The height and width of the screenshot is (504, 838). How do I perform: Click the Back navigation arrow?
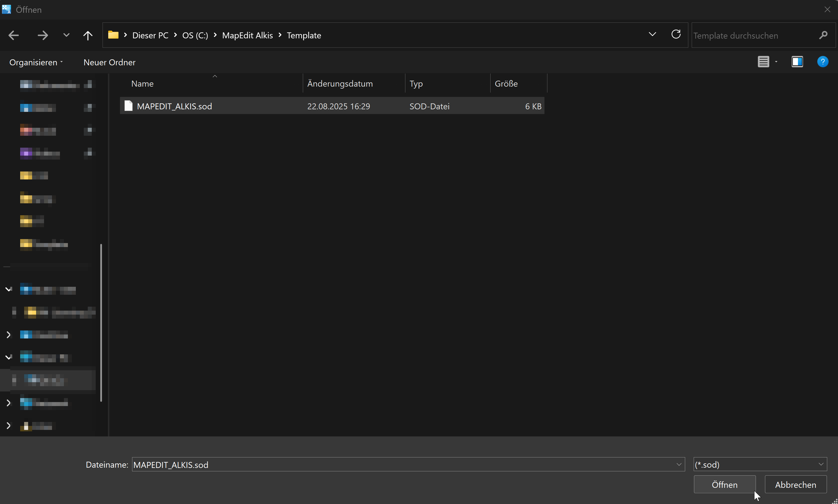pos(14,35)
